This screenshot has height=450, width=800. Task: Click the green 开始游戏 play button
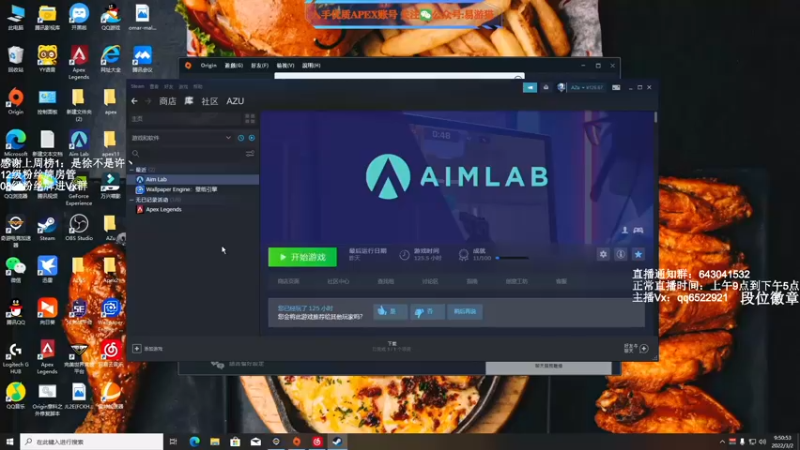[303, 257]
